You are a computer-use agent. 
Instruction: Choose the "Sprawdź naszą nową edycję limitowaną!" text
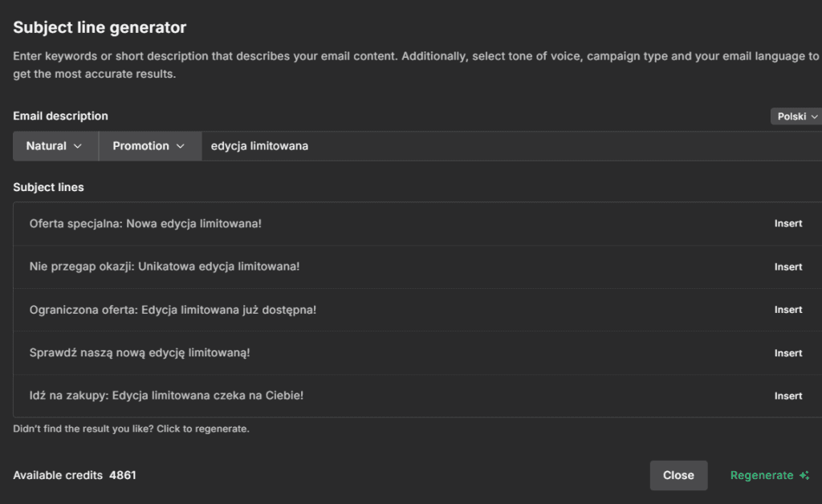point(140,353)
